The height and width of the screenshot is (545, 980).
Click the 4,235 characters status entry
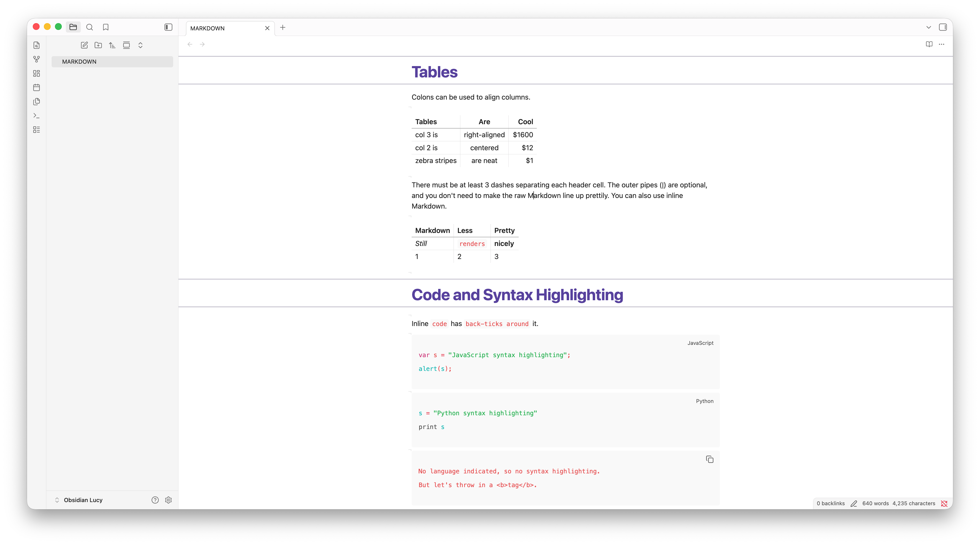pyautogui.click(x=914, y=503)
